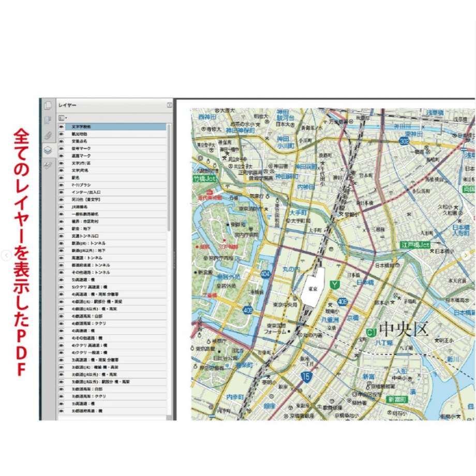
Task: Go to the previous image with the left carousel arrow
Action: point(6,256)
